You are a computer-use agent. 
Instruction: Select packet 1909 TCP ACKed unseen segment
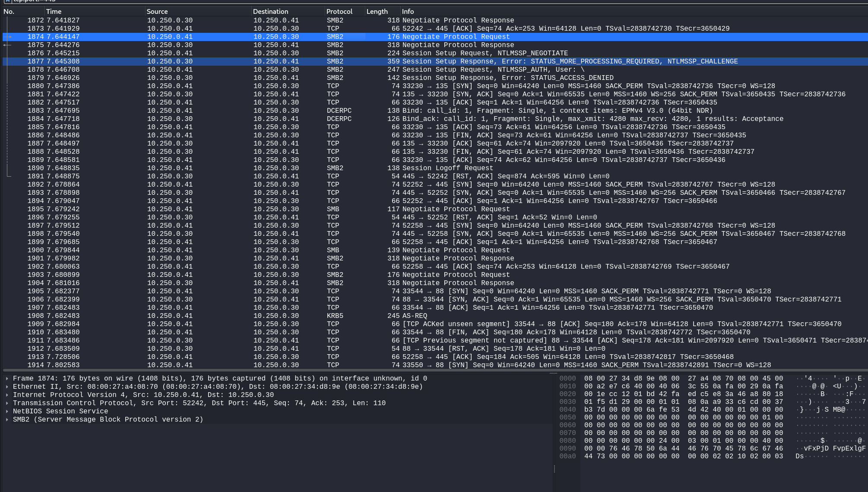tap(435, 324)
